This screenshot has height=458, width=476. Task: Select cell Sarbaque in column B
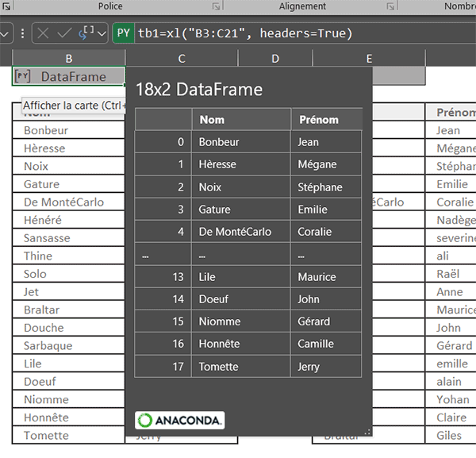pyautogui.click(x=68, y=345)
